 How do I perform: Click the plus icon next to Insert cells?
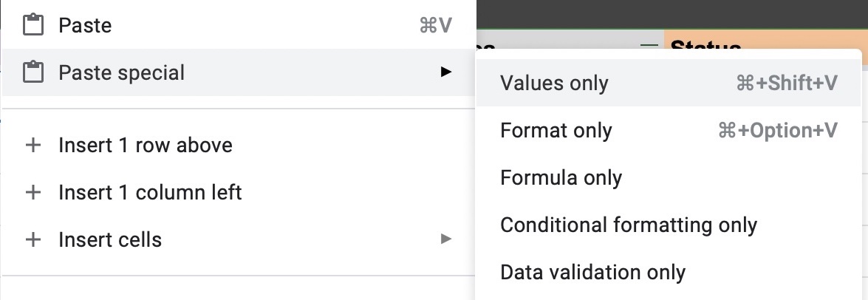pos(33,239)
